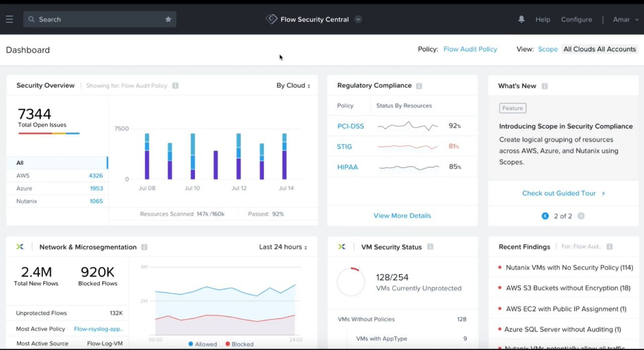Screen dimensions: 644x350
Task: Click the Jul 14 stacked bar in chart
Action: (x=284, y=156)
